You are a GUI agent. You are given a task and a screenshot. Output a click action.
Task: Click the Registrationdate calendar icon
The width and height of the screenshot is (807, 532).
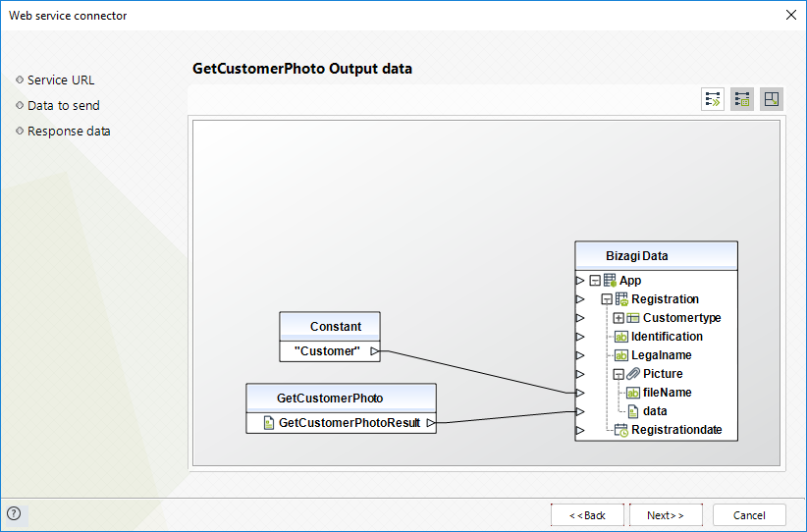[x=621, y=430]
